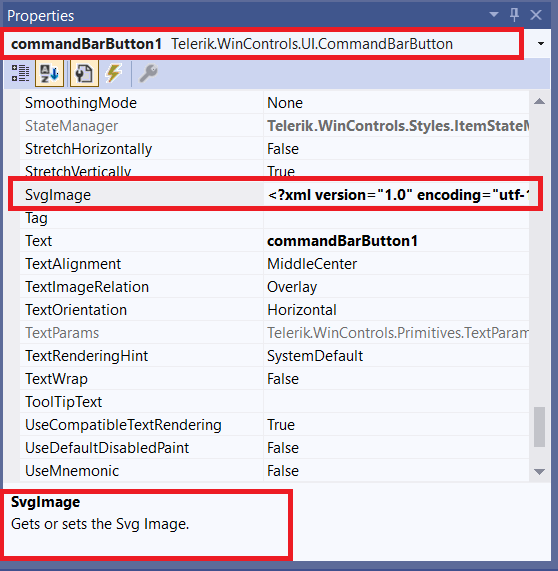558x571 pixels.
Task: Show Properties page icon
Action: point(84,73)
